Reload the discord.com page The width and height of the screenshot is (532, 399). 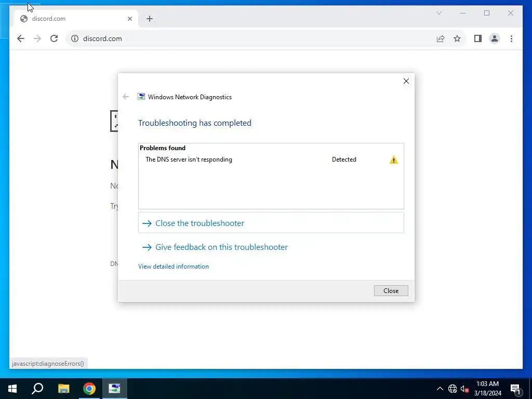54,38
